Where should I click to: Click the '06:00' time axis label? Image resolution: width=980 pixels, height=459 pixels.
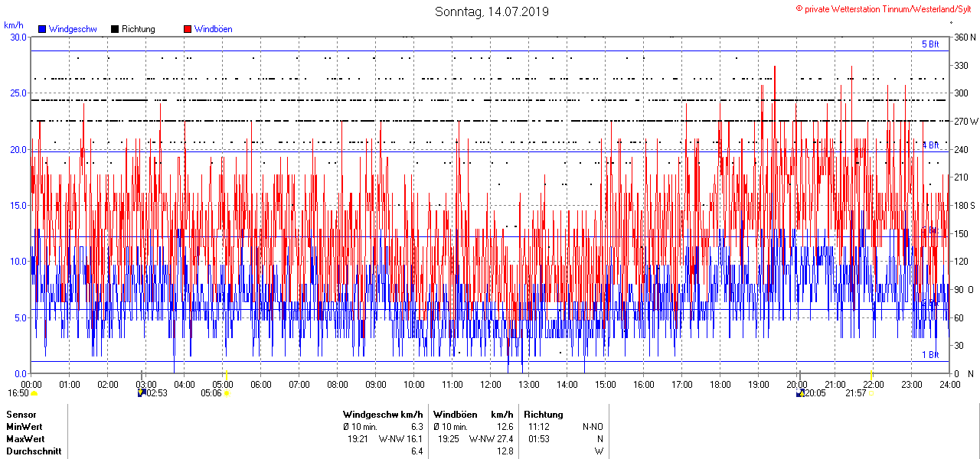261,384
